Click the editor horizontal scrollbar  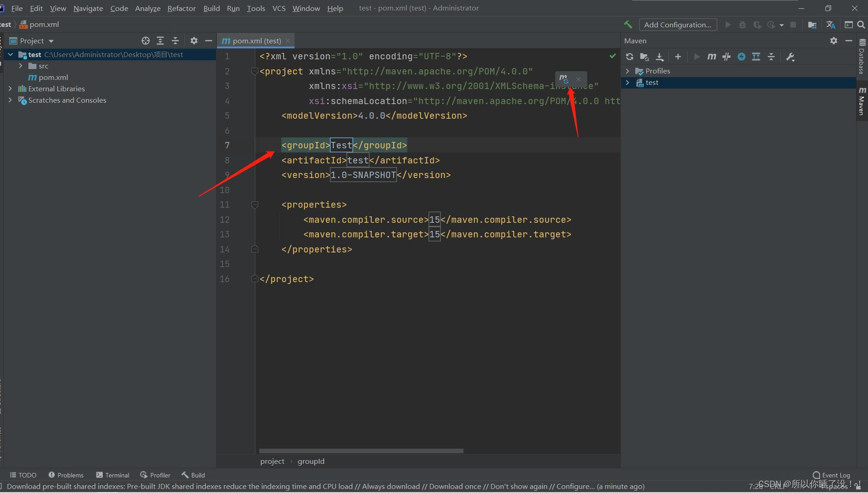tap(361, 451)
